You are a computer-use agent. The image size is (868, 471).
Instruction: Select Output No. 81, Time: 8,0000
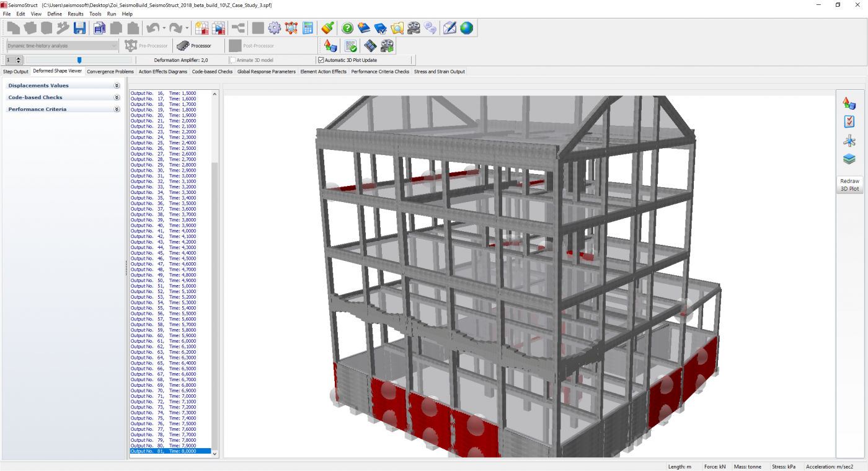tap(170, 451)
